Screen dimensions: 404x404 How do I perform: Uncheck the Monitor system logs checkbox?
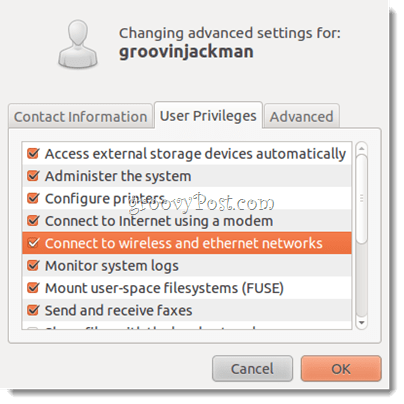tap(33, 265)
